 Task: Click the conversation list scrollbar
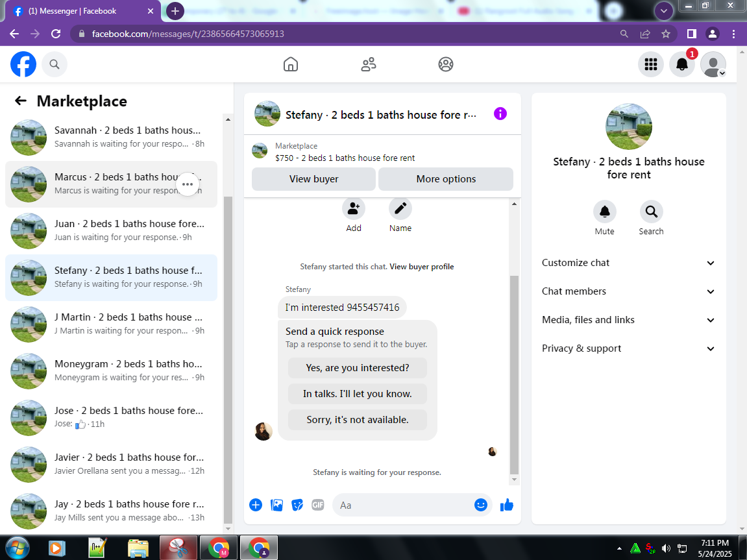click(228, 359)
